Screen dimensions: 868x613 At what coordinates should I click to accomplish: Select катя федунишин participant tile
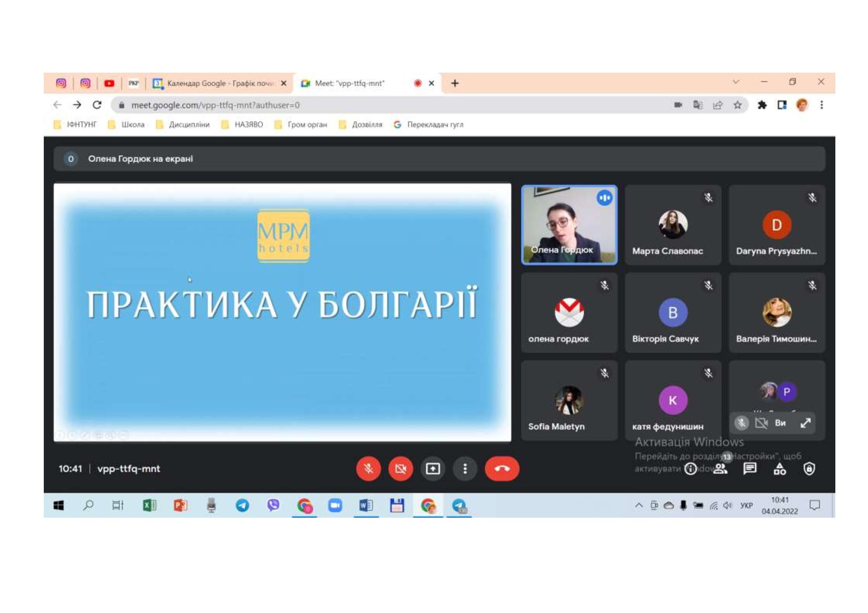pyautogui.click(x=673, y=401)
